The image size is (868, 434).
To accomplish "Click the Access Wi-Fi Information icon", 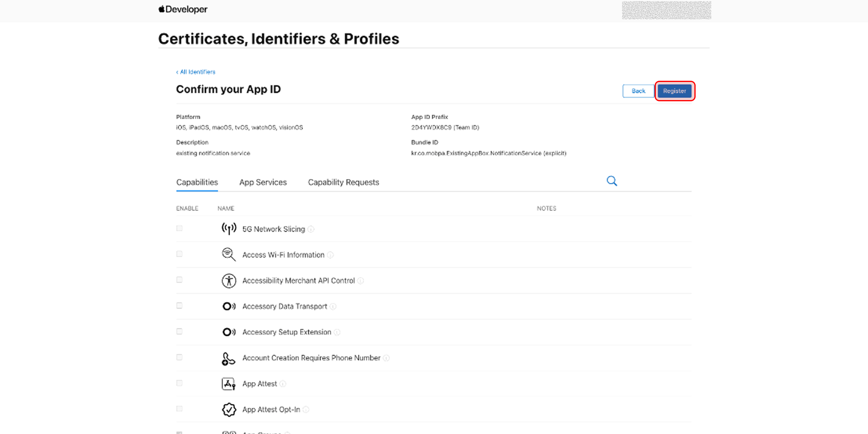I will coord(229,254).
